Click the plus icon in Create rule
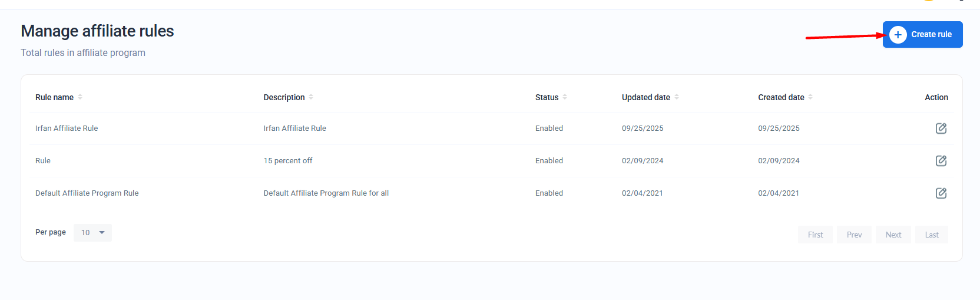Screen dimensions: 980x300 coord(898,35)
